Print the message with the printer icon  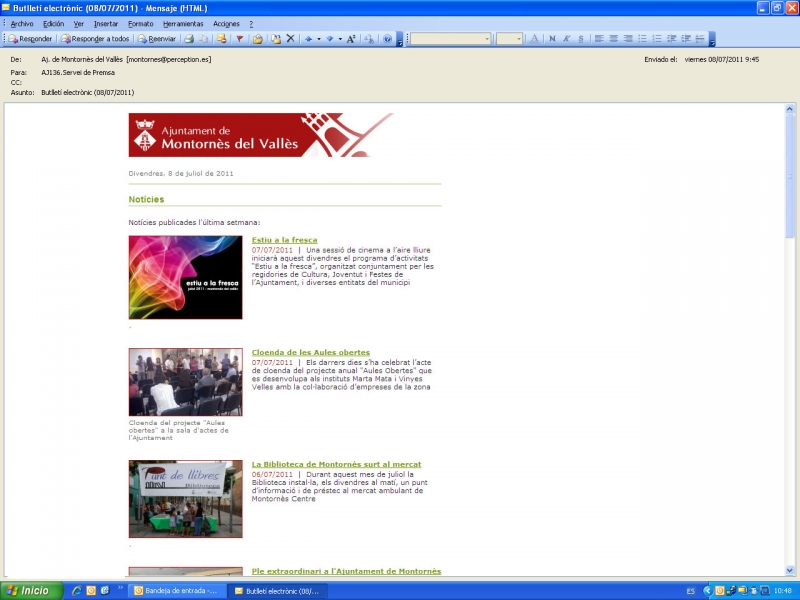189,39
